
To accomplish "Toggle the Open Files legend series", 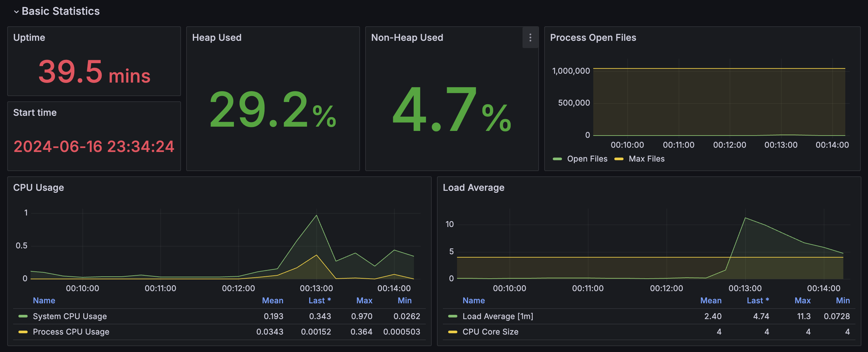I will 587,159.
